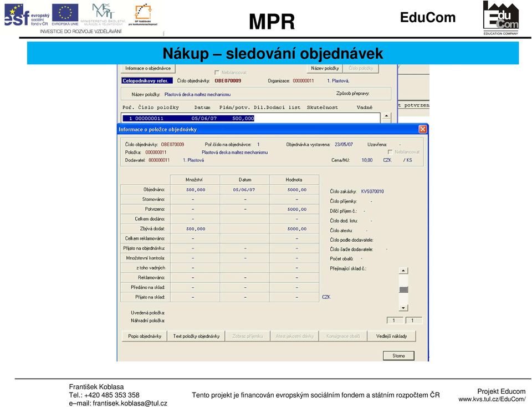
Task: Click the Informace o objednávce button
Action: [148, 68]
